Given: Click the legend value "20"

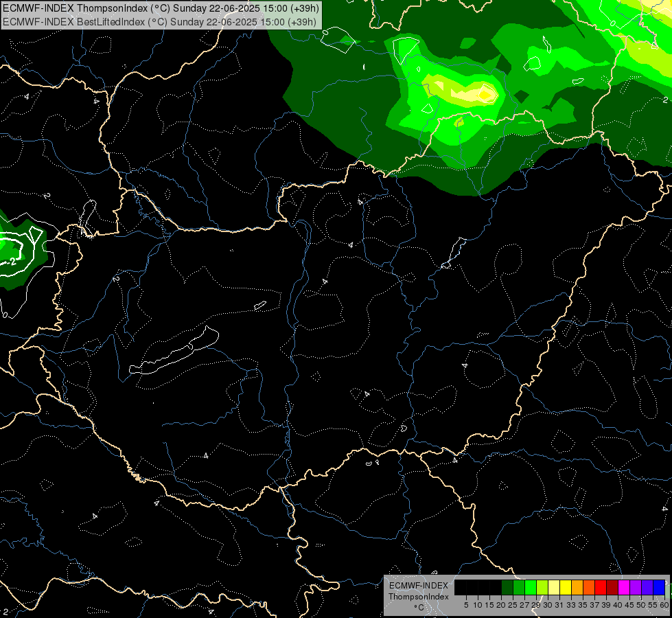Looking at the screenshot, I should (501, 605).
